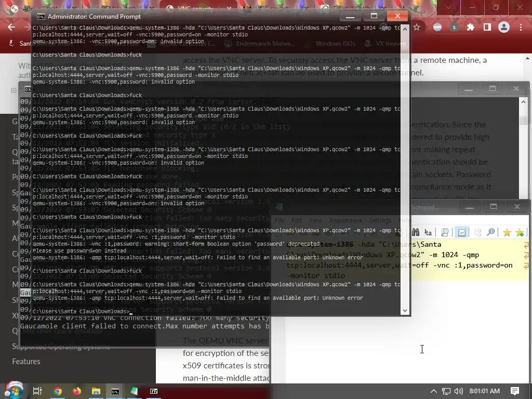Maximize the Administrator Command Prompt window

(x=374, y=16)
